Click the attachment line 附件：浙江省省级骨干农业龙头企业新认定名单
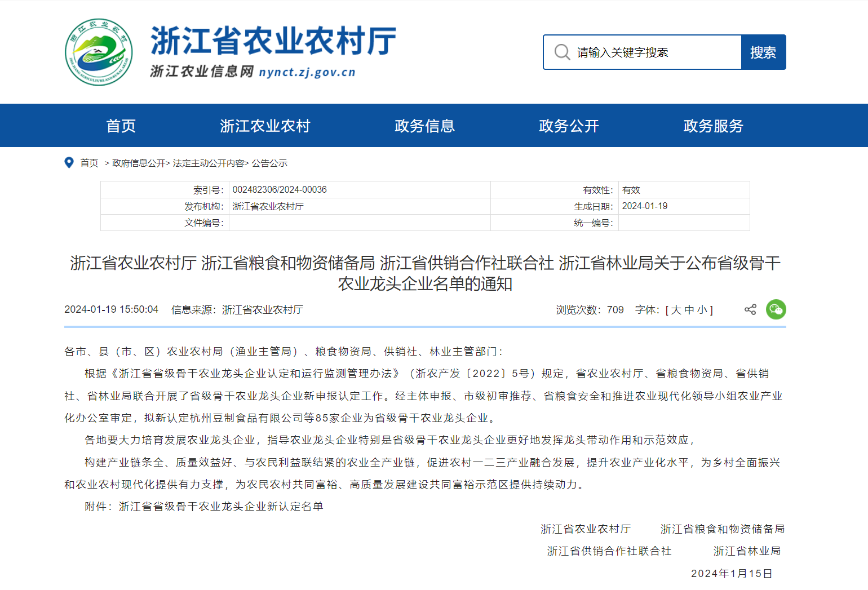 [204, 507]
